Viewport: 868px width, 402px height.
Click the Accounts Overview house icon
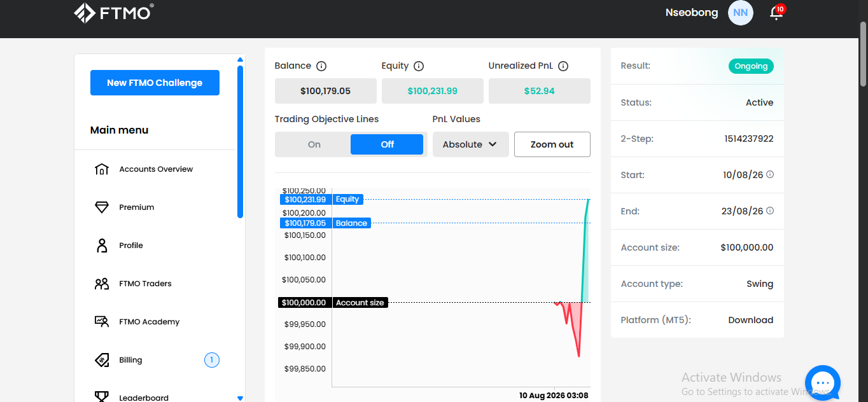tap(102, 169)
